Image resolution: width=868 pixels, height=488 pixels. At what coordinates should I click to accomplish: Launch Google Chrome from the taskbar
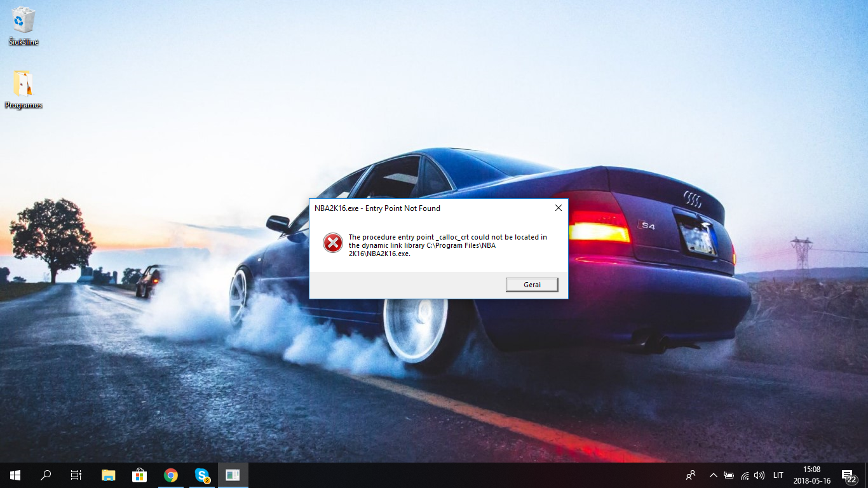coord(170,475)
